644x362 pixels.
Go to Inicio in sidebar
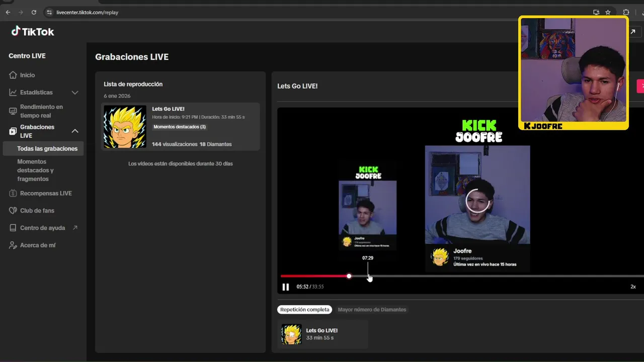(x=28, y=75)
